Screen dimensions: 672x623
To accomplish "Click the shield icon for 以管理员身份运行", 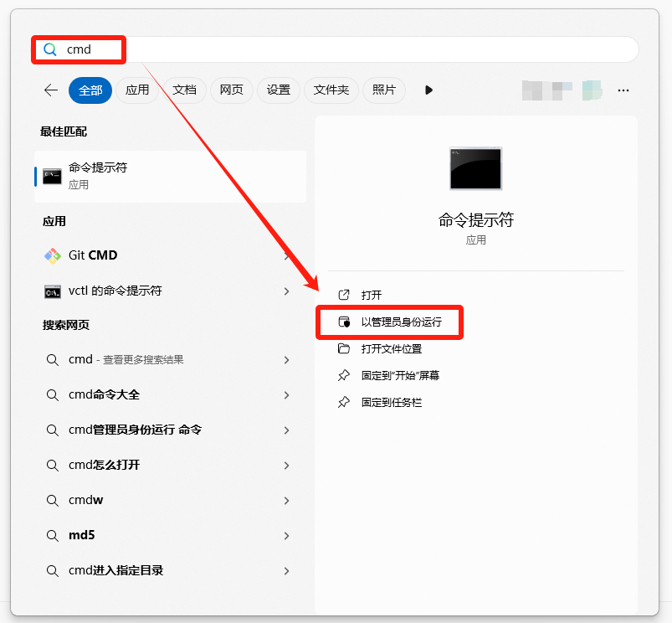I will [343, 322].
